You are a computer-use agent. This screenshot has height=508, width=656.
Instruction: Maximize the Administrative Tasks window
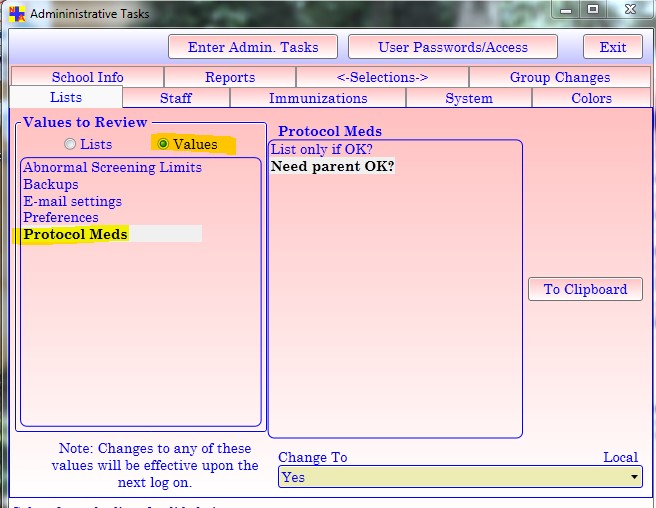(x=593, y=9)
